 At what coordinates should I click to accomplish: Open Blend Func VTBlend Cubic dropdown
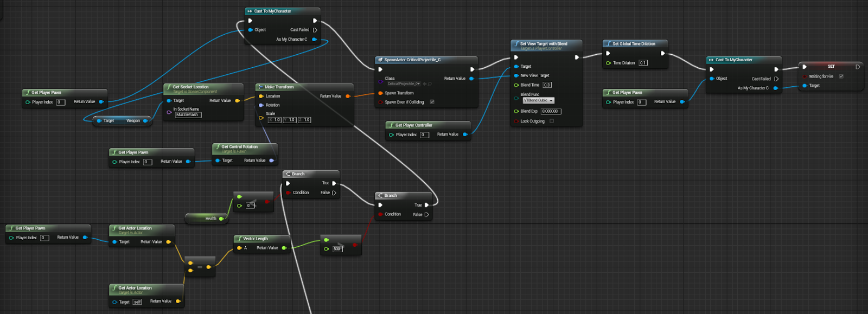[538, 100]
